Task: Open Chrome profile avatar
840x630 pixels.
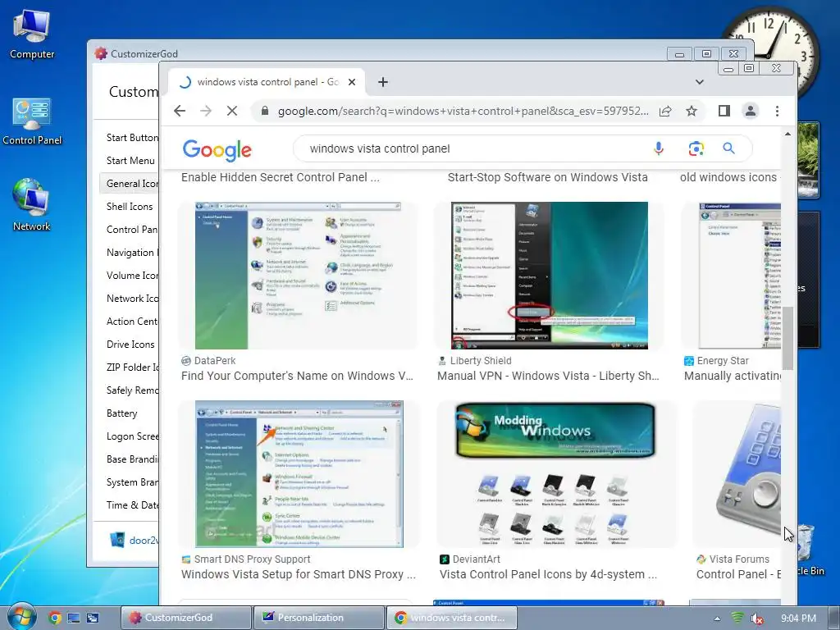Action: [751, 111]
